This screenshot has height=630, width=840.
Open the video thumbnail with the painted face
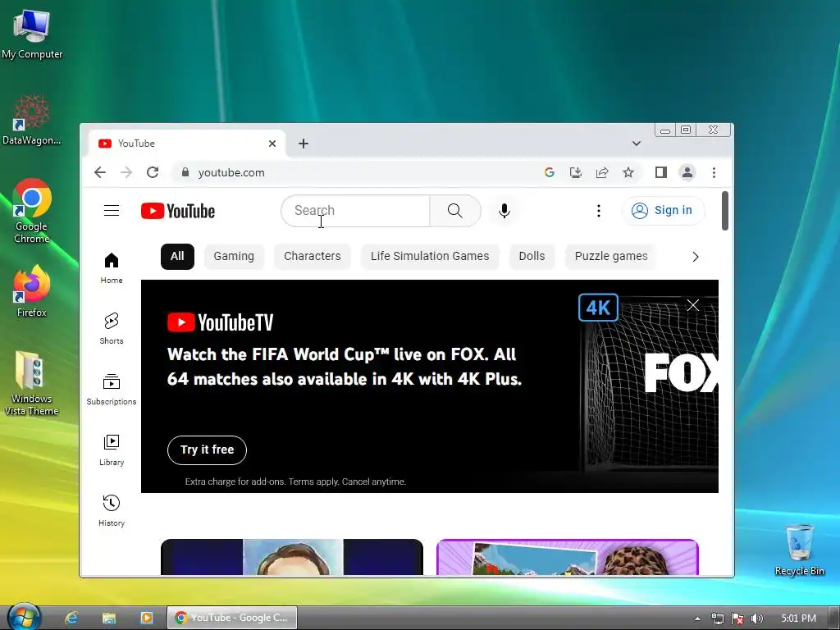click(x=292, y=557)
